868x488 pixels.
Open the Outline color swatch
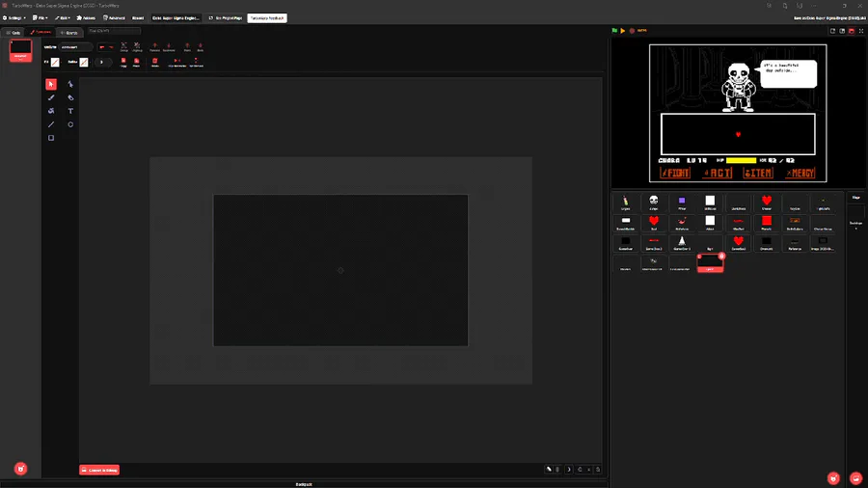tap(84, 62)
